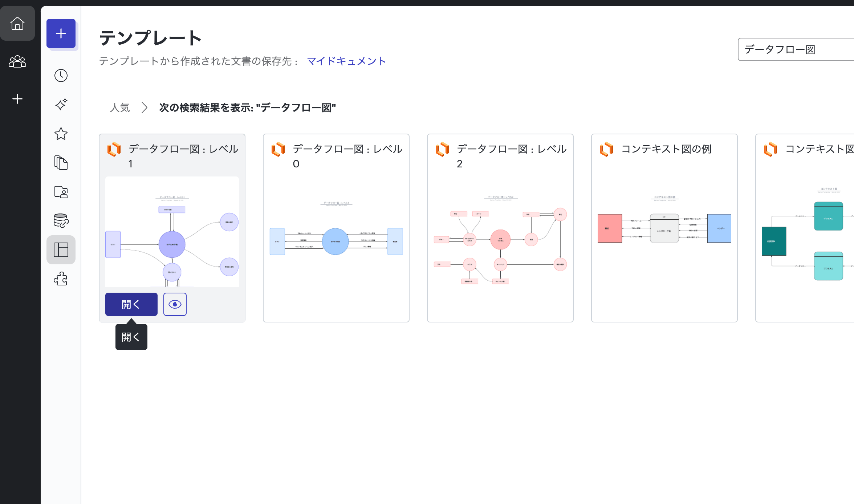Click Lucidchart logo on レベル2 card

442,149
